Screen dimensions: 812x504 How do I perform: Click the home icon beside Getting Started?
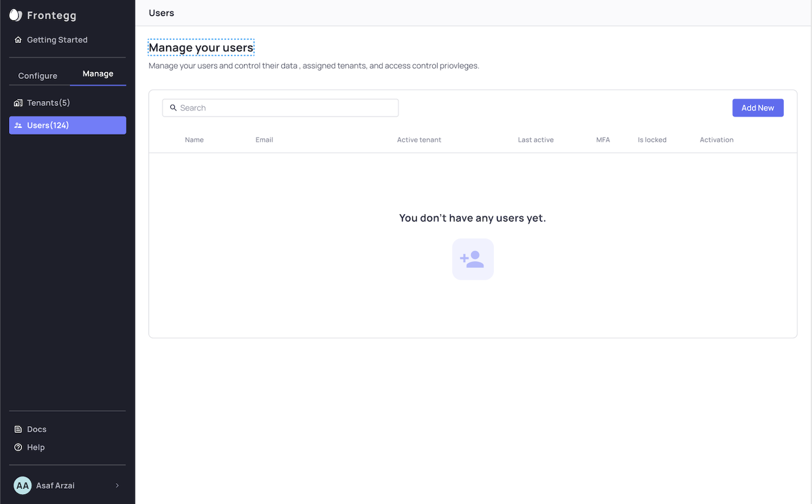pyautogui.click(x=18, y=40)
